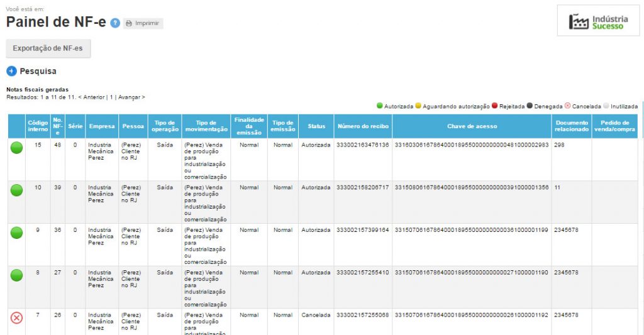Screen dimensions: 644x335
Task: Click green status icon for NF-e 48
Action: point(16,148)
